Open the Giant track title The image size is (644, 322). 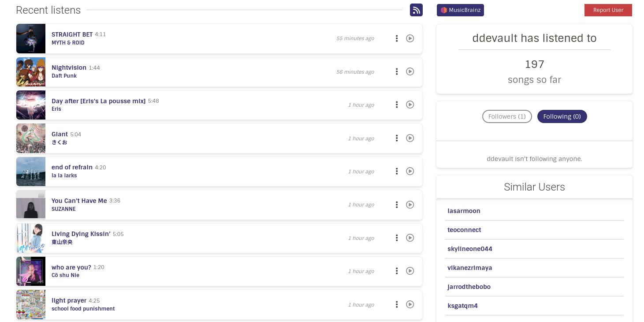tap(60, 134)
